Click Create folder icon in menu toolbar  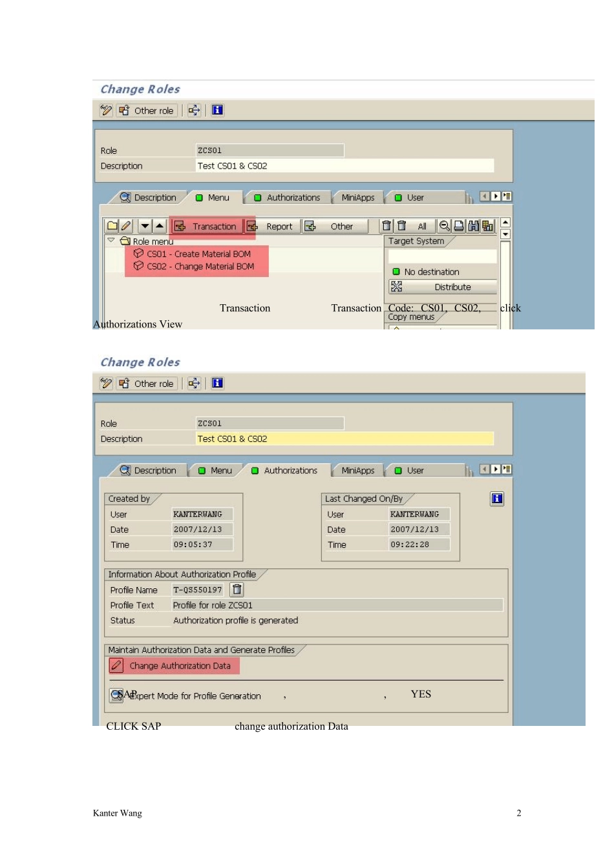point(112,226)
